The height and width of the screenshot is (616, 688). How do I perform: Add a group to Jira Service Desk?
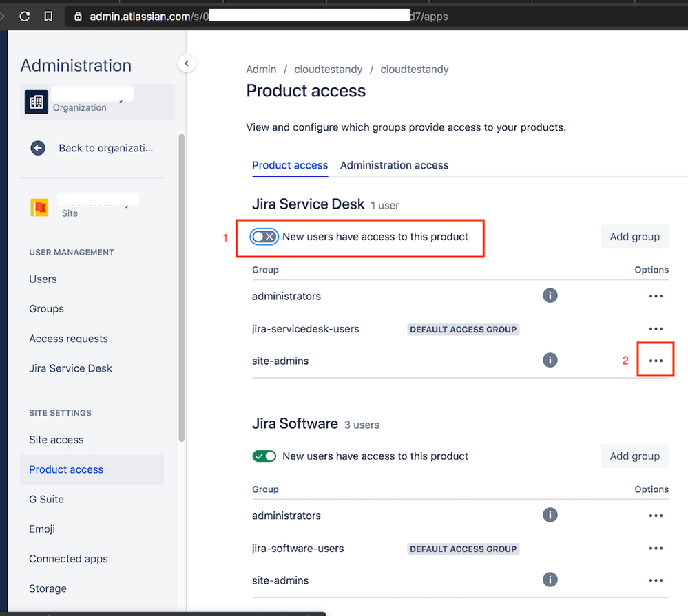pos(634,237)
